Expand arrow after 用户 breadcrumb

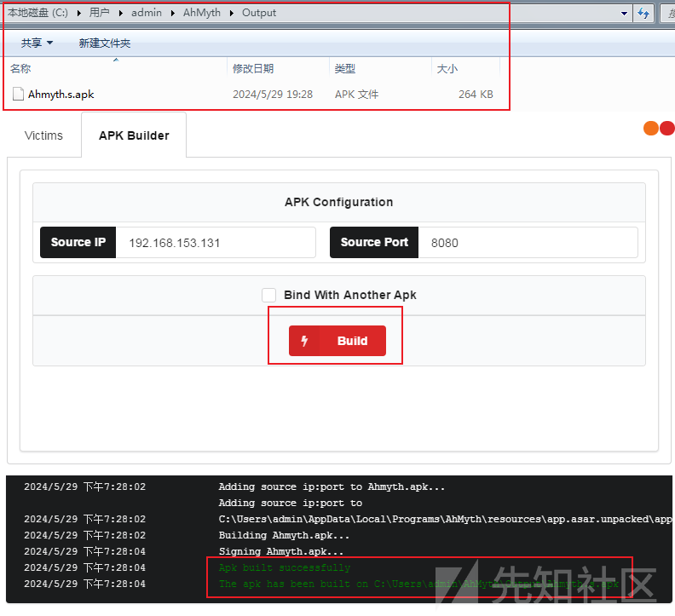[121, 14]
